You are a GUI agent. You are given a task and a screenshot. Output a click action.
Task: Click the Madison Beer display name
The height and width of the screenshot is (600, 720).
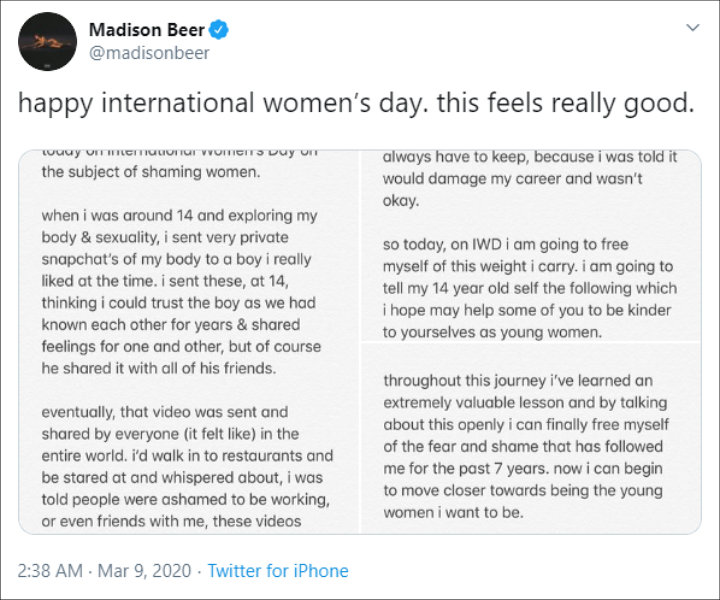(152, 30)
